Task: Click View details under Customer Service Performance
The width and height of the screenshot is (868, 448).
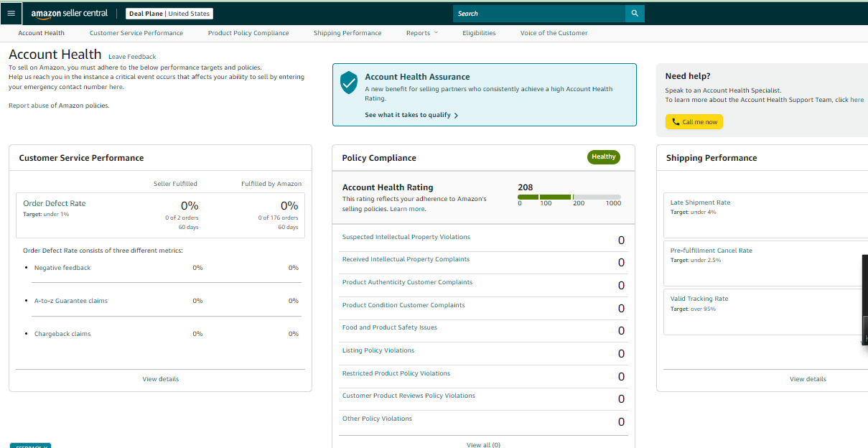Action: (x=161, y=379)
